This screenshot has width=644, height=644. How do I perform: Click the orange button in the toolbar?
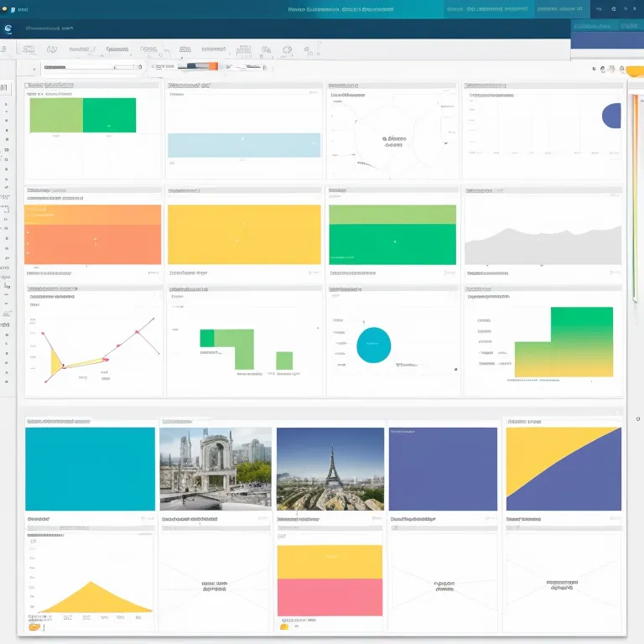click(x=211, y=66)
